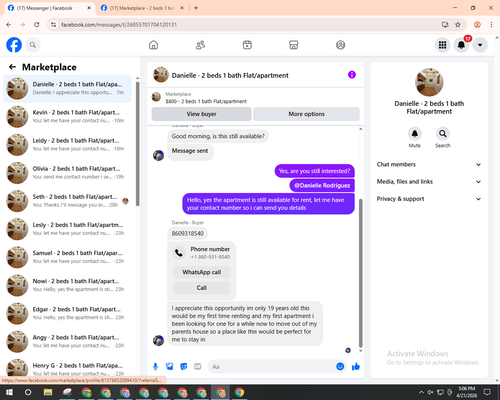Open conversation information purple icon
The height and width of the screenshot is (400, 500).
pyautogui.click(x=352, y=75)
